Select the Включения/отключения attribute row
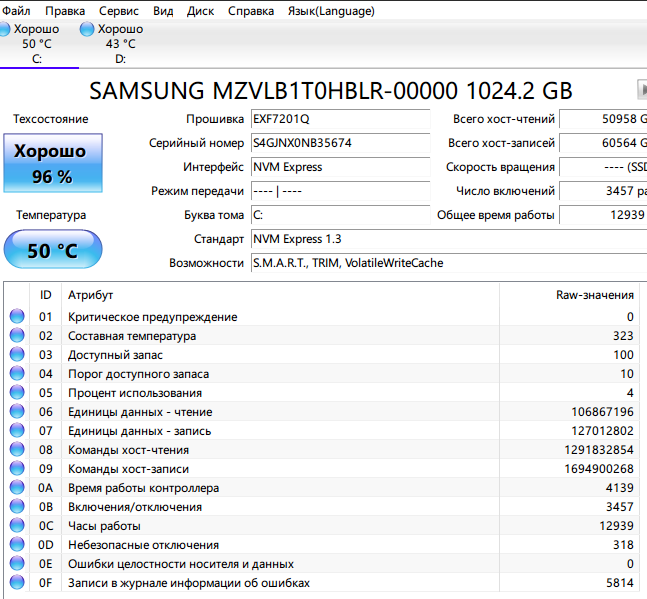This screenshot has height=599, width=647. (300, 507)
